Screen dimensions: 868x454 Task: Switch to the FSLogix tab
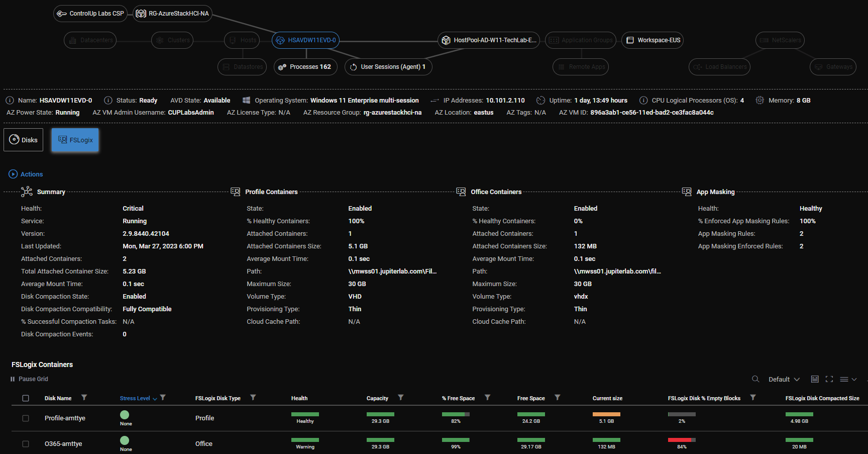[x=75, y=140]
